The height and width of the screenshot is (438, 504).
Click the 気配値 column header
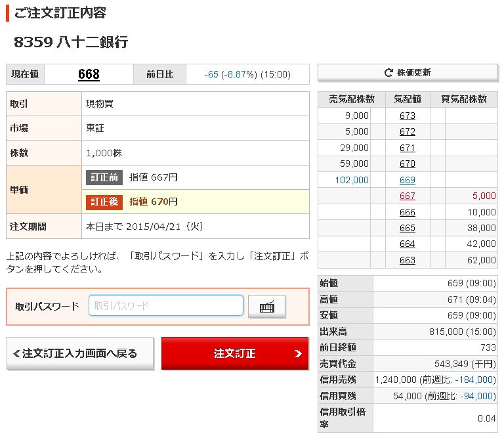408,99
